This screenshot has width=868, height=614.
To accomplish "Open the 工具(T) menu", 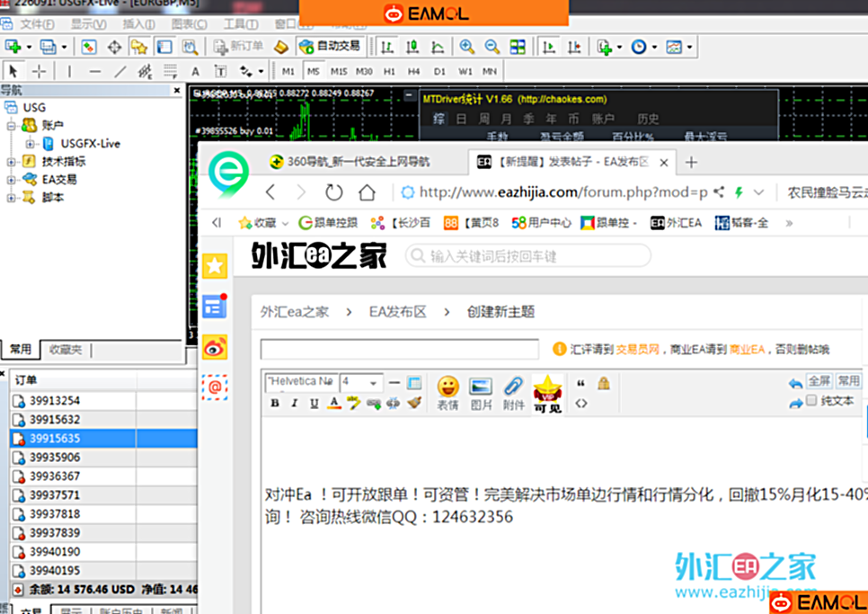I will [241, 24].
